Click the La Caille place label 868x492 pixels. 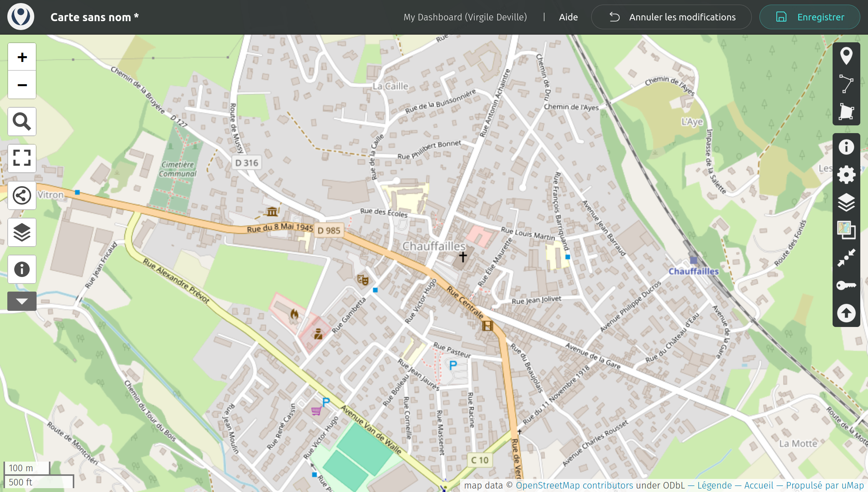(390, 86)
